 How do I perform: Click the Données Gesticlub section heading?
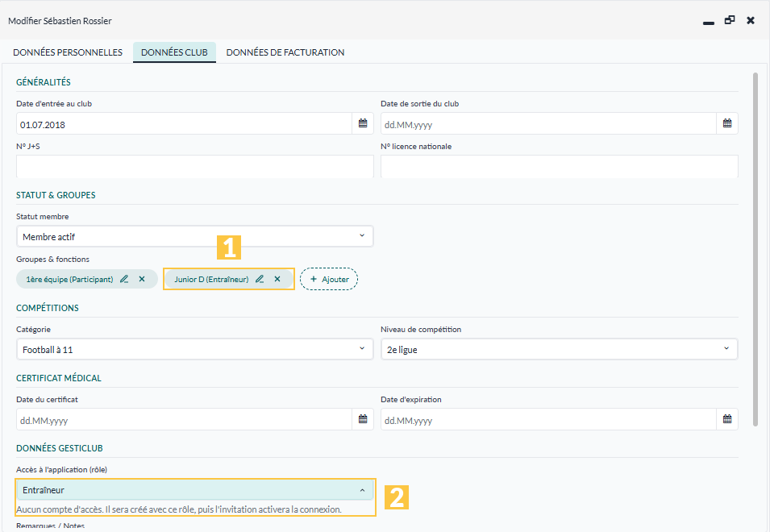coord(60,448)
